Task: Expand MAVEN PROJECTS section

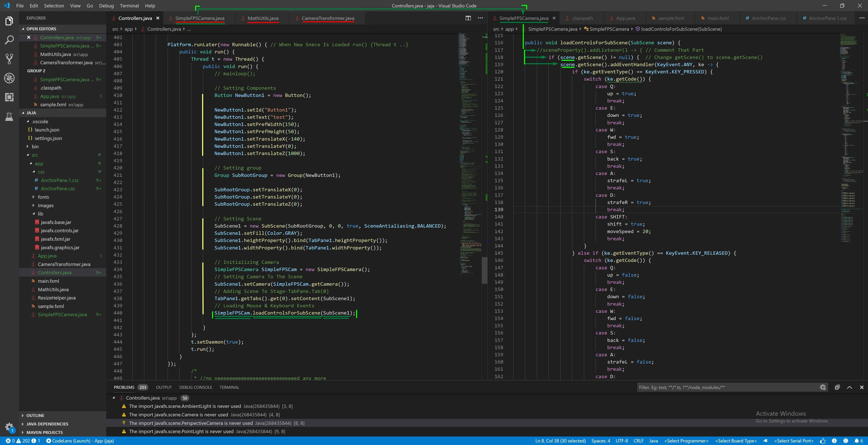Action: tap(44, 432)
